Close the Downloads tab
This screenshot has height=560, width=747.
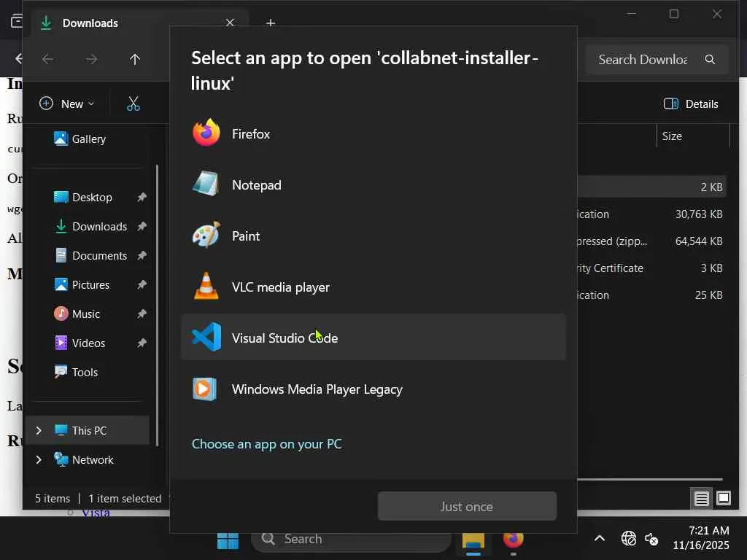click(x=230, y=23)
